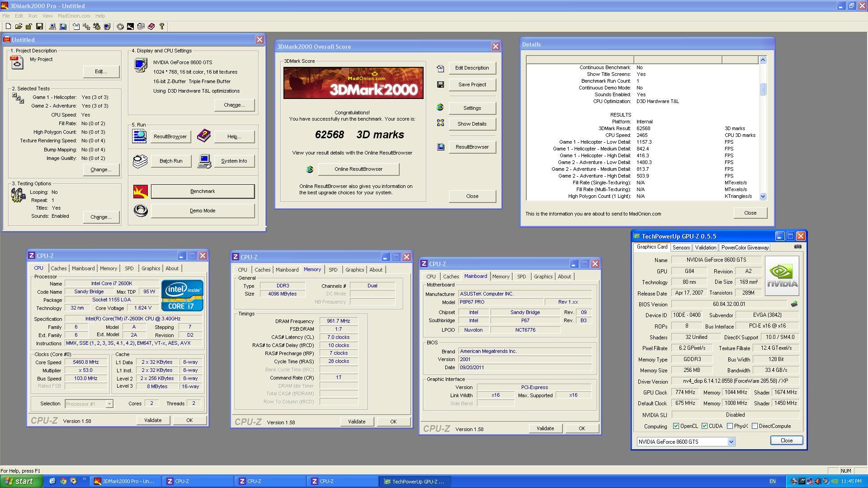Click the Batch Run button
The image size is (868, 488).
click(x=171, y=161)
